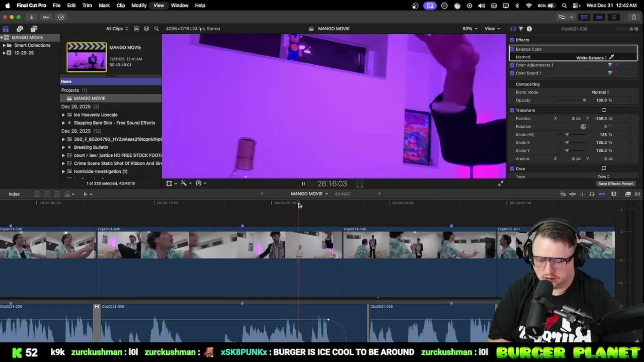Disable the Balance Color checkbox
Viewport: 644px width, 362px height.
point(512,49)
